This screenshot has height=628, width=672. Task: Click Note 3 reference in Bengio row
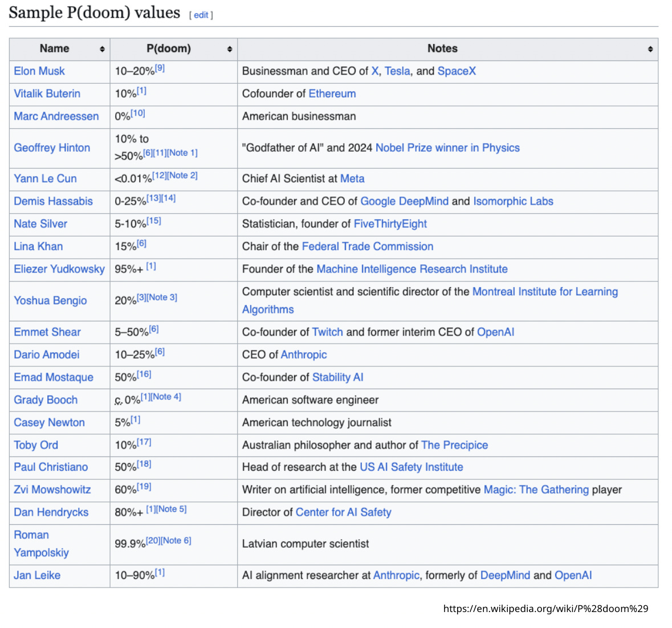(x=161, y=297)
